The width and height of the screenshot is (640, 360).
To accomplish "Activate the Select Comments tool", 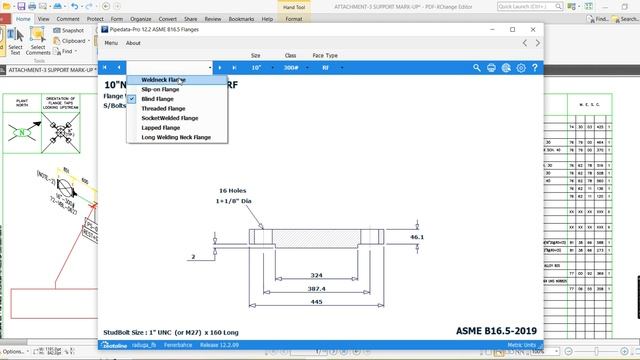I will [x=38, y=41].
